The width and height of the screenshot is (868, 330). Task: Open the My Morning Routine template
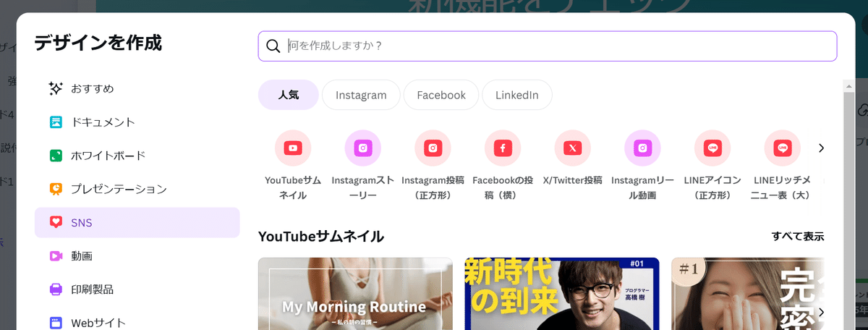click(355, 294)
